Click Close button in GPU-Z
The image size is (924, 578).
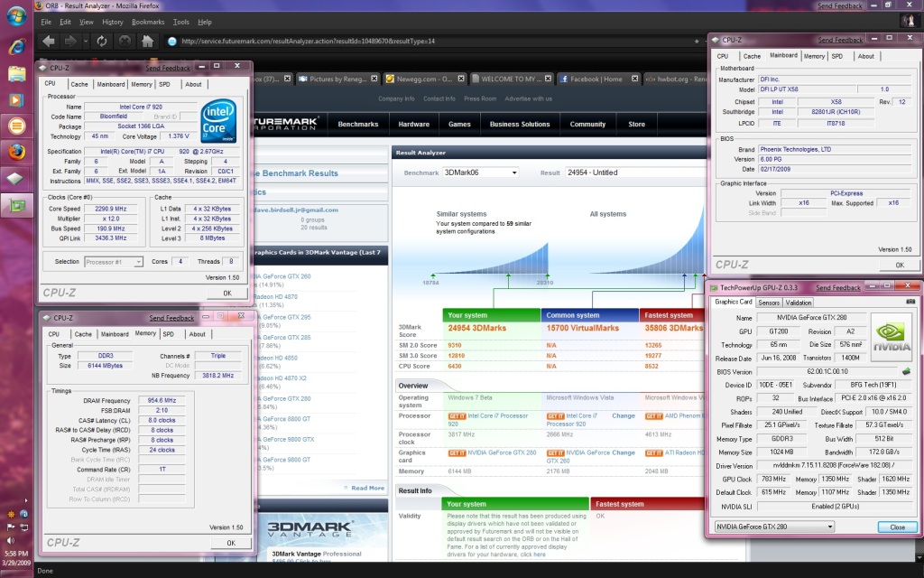click(x=897, y=527)
